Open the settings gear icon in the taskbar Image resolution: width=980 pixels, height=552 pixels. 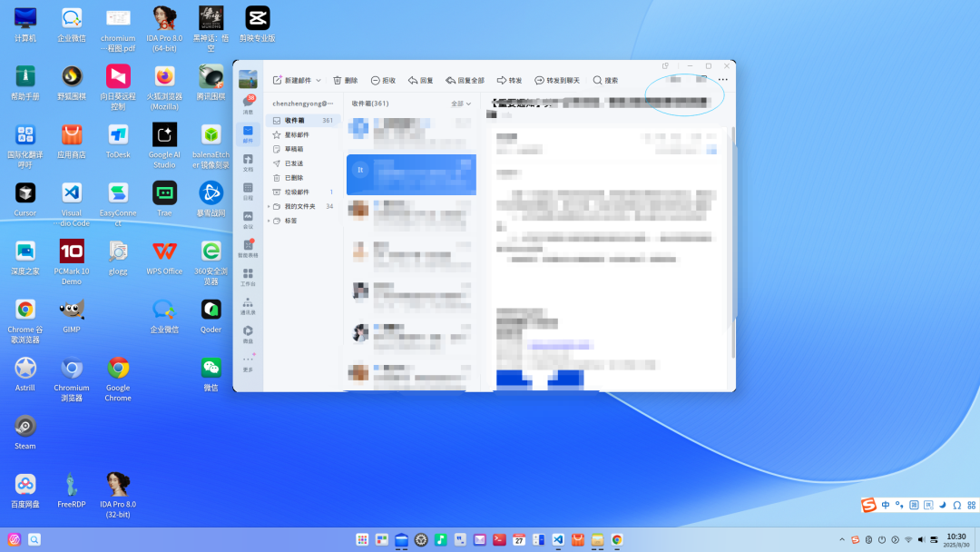[421, 539]
